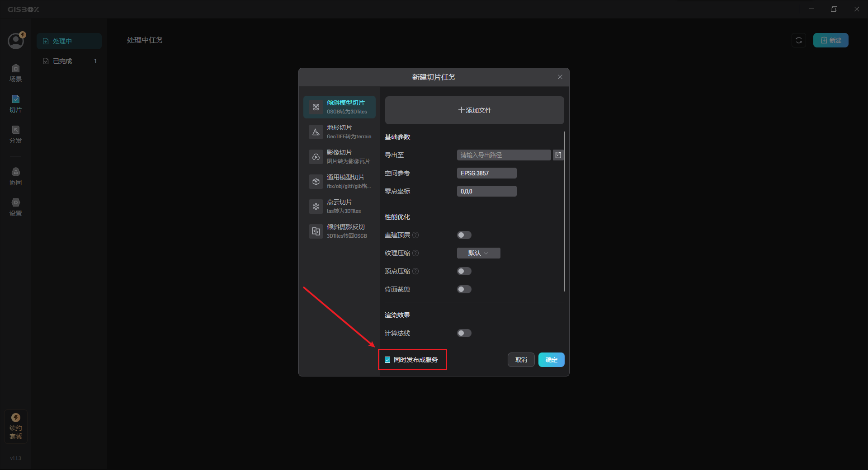Click the 处理中任务 heading text
Image resolution: width=868 pixels, height=470 pixels.
[x=145, y=40]
